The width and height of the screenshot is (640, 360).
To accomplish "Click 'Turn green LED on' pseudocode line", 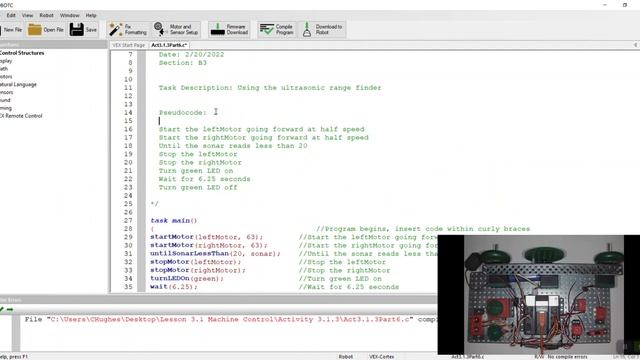I will 196,171.
